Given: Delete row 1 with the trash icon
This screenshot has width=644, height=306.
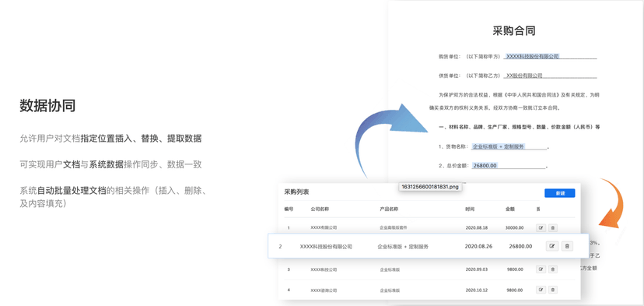Looking at the screenshot, I should pos(553,227).
